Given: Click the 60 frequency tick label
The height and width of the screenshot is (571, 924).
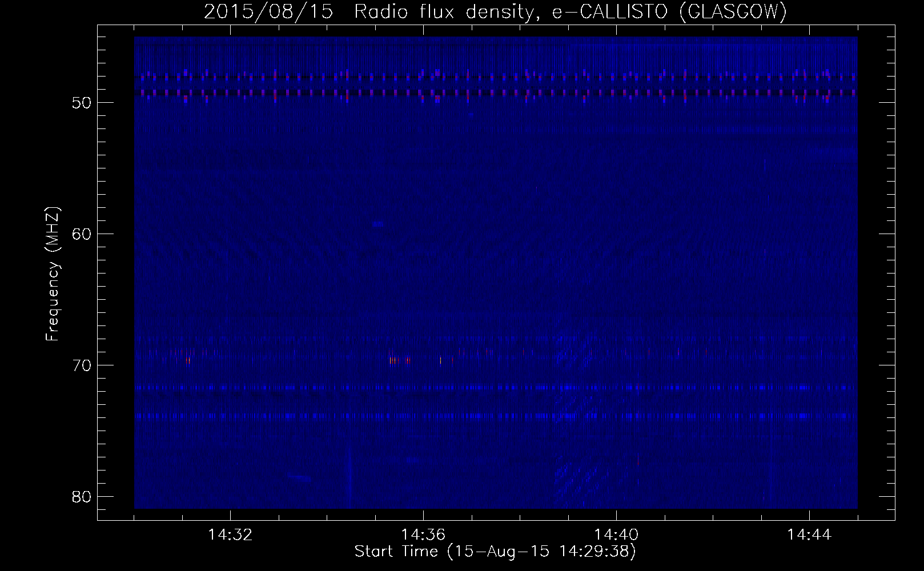Looking at the screenshot, I should click(x=81, y=234).
